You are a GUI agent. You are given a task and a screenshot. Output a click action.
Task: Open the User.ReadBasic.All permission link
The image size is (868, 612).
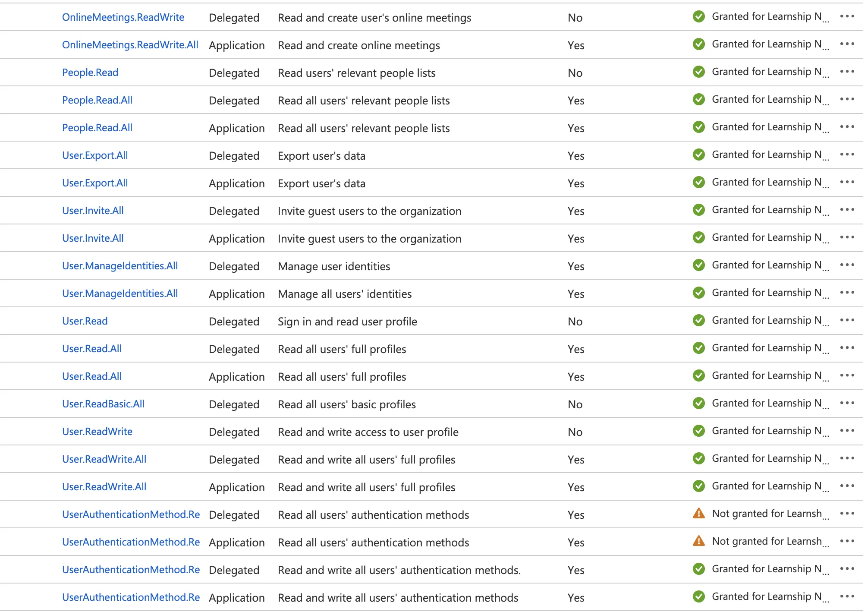[x=103, y=404]
